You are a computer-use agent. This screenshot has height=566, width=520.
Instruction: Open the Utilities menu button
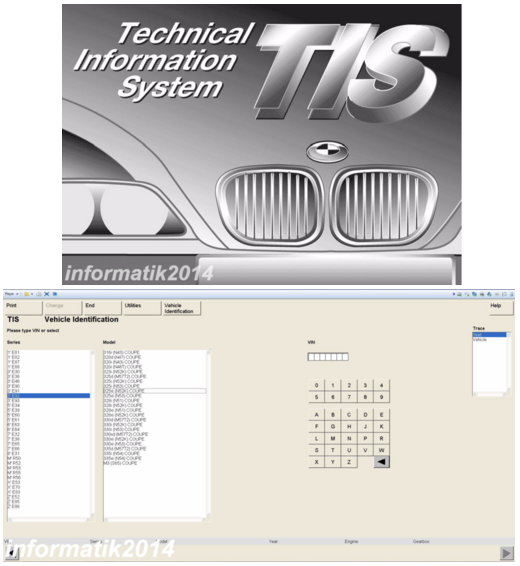[142, 308]
